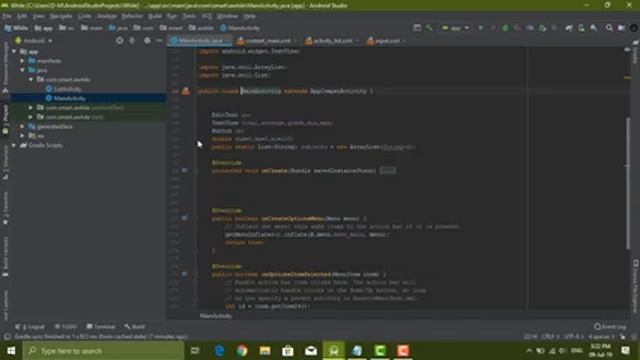Click the Windows taskbar search box
The height and width of the screenshot is (360, 640).
(103, 351)
